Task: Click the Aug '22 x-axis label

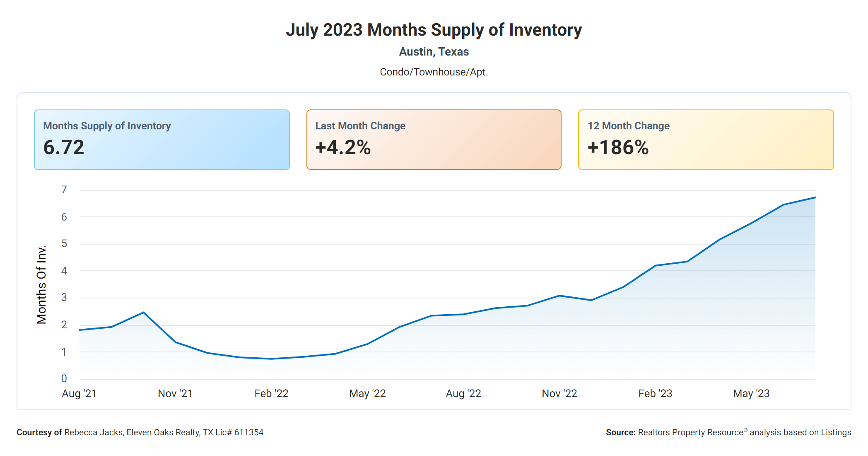Action: point(463,393)
